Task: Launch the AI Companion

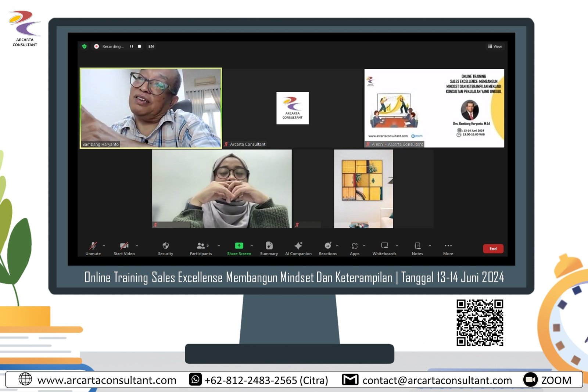Action: point(298,248)
